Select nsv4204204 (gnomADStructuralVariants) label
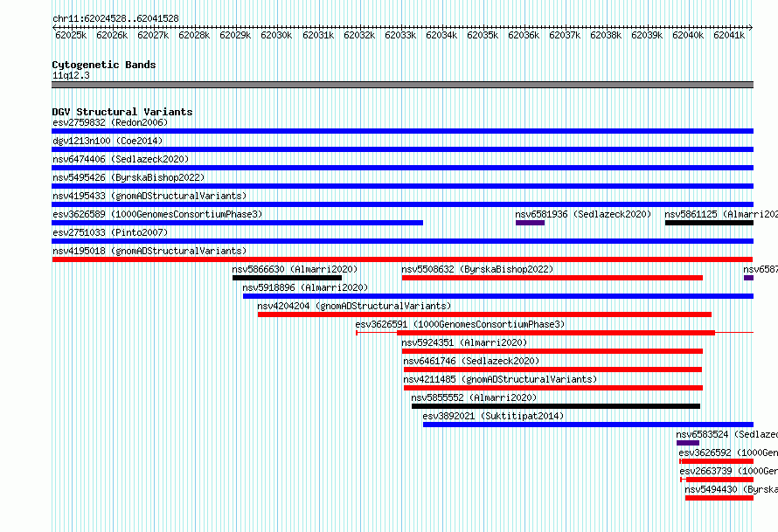The image size is (778, 532). coord(354,306)
